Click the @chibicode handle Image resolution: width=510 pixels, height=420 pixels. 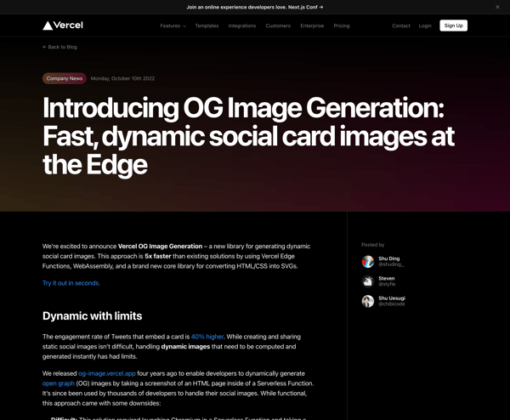tap(392, 304)
